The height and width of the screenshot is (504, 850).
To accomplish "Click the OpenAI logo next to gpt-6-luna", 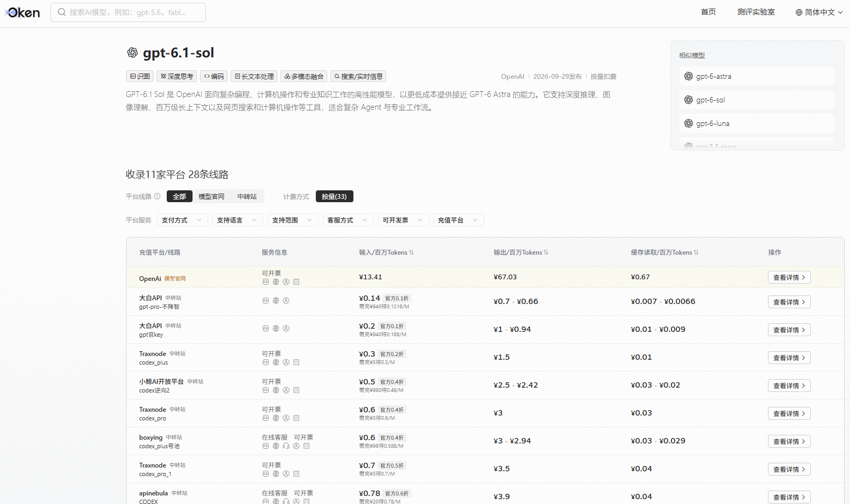I will tap(689, 123).
